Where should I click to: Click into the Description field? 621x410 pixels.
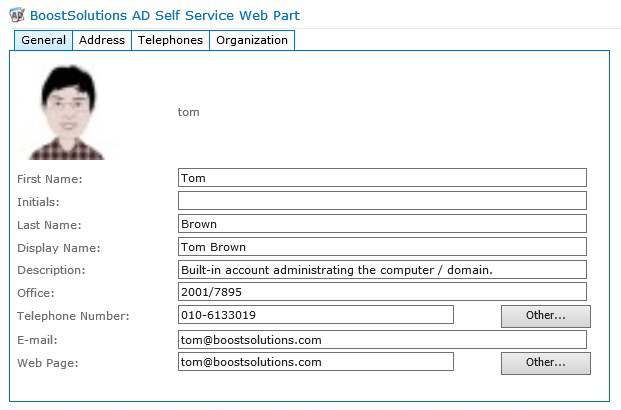point(382,270)
